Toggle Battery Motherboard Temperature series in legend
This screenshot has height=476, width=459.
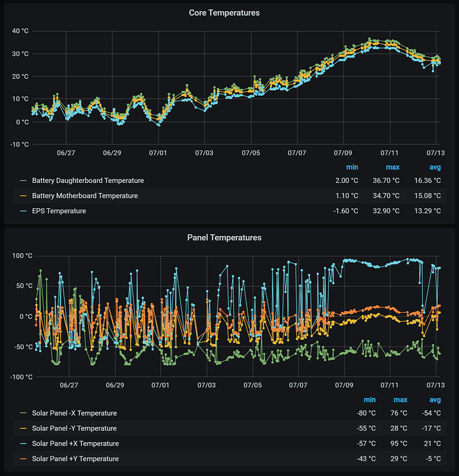coord(85,196)
